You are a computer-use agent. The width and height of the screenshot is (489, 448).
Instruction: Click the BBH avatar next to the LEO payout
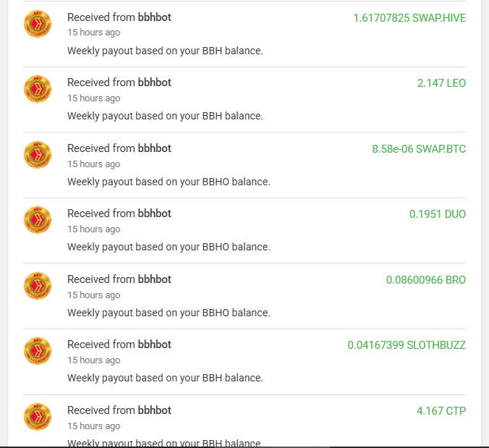38,89
